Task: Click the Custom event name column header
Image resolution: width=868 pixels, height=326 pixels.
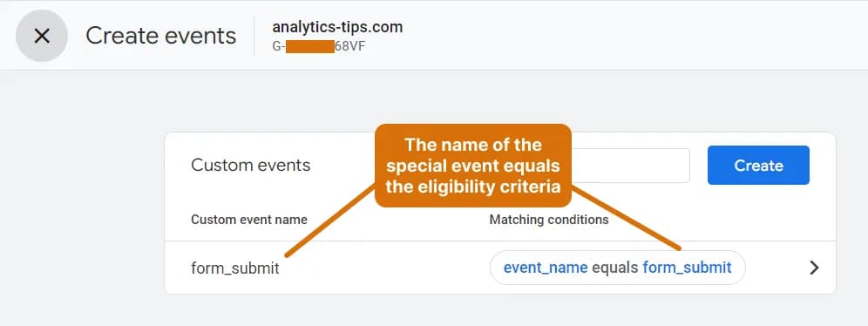Action: point(249,220)
